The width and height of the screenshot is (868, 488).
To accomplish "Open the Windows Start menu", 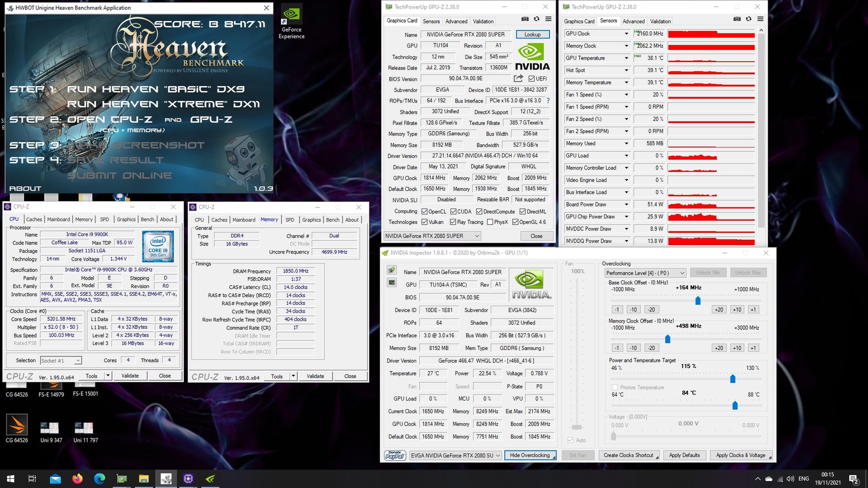I will [x=11, y=479].
